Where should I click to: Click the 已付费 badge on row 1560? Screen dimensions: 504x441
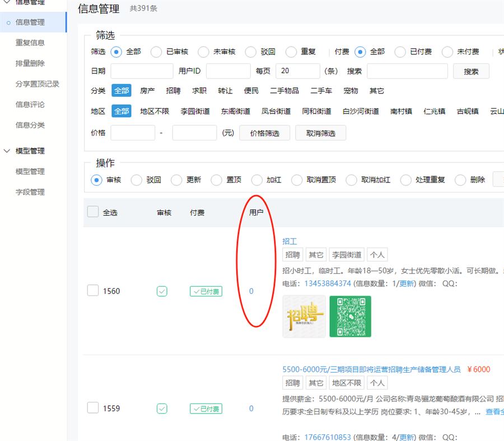click(206, 291)
